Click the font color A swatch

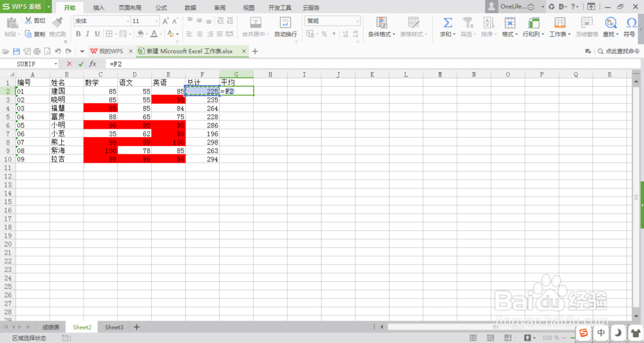pyautogui.click(x=154, y=34)
